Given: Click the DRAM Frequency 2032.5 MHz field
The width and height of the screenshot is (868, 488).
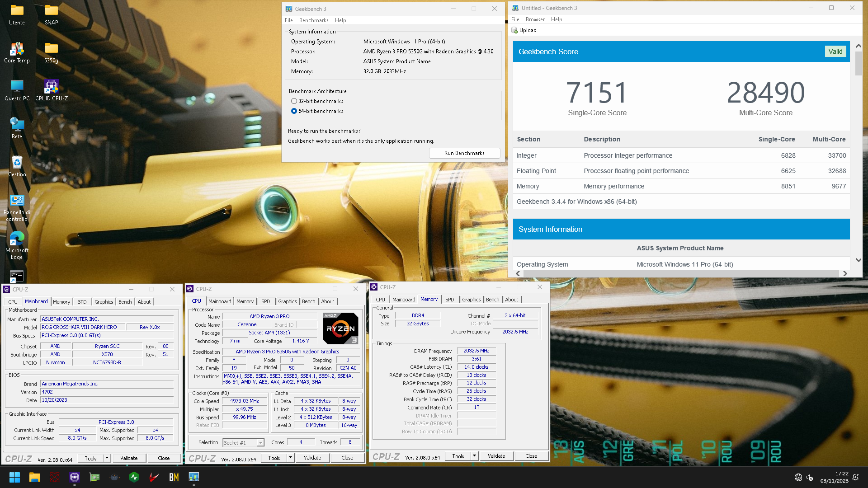Looking at the screenshot, I should coord(476,351).
